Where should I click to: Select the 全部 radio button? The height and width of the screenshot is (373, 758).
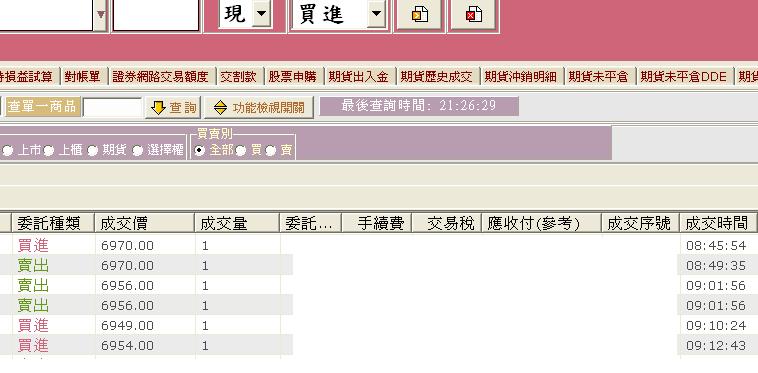[199, 151]
